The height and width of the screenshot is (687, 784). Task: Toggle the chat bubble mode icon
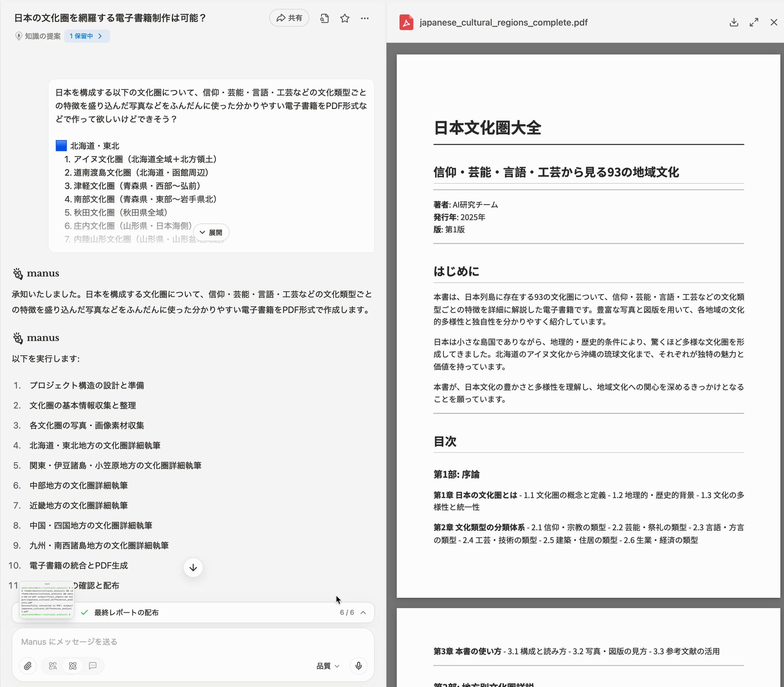(x=93, y=666)
